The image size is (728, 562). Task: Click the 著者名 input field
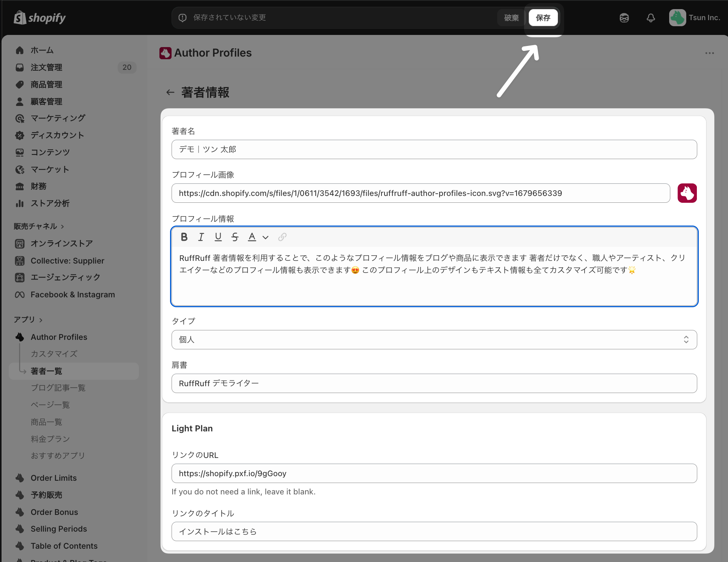point(434,149)
